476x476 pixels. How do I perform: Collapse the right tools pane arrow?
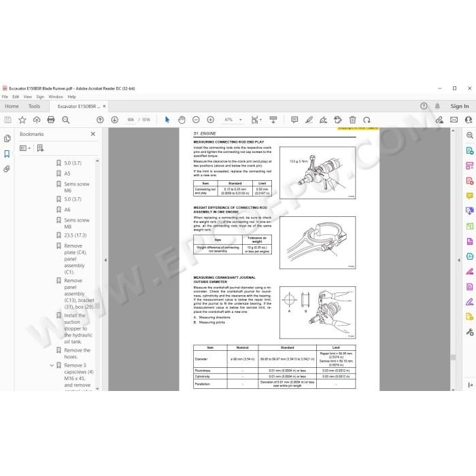459,260
